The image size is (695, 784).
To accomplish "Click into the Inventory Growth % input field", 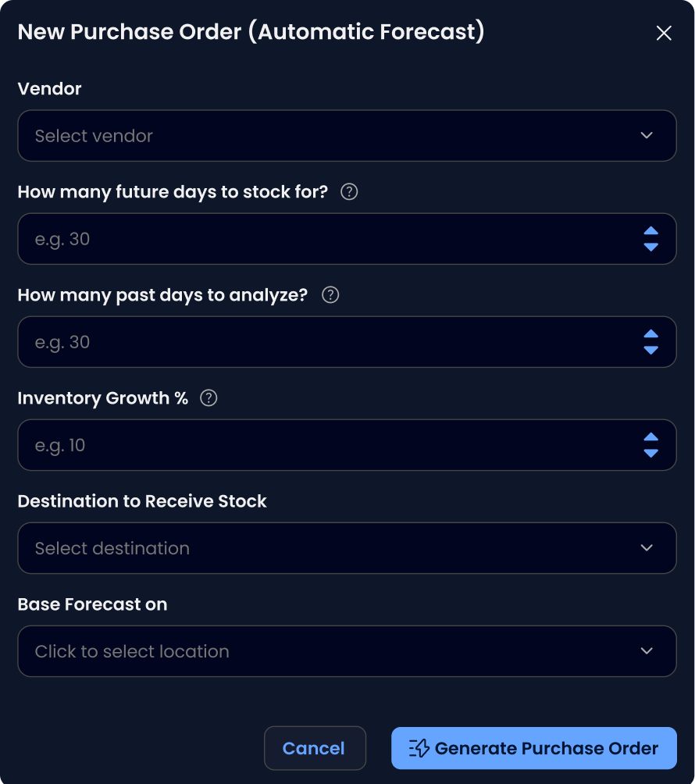I will (x=312, y=445).
